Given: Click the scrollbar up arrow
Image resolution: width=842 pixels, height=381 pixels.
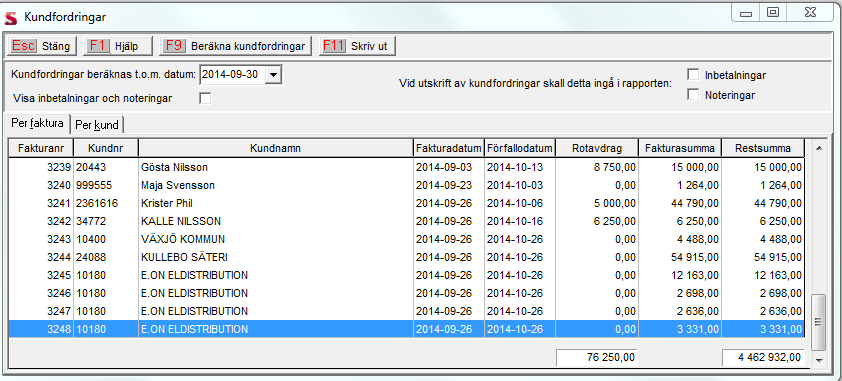Looking at the screenshot, I should pyautogui.click(x=819, y=147).
